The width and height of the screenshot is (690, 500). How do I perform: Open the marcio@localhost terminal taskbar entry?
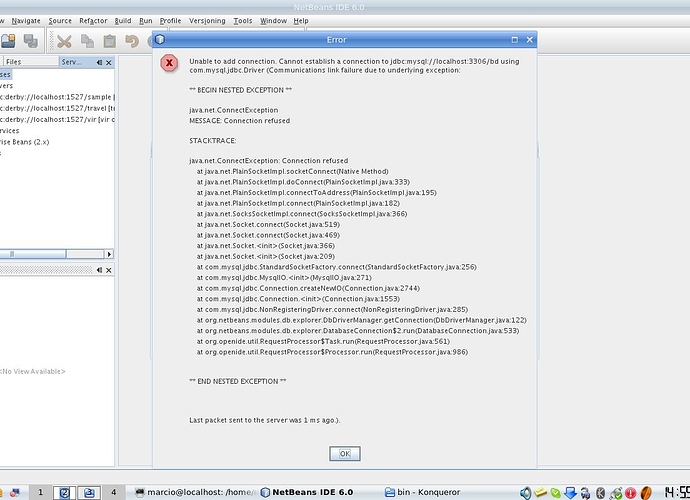point(195,492)
